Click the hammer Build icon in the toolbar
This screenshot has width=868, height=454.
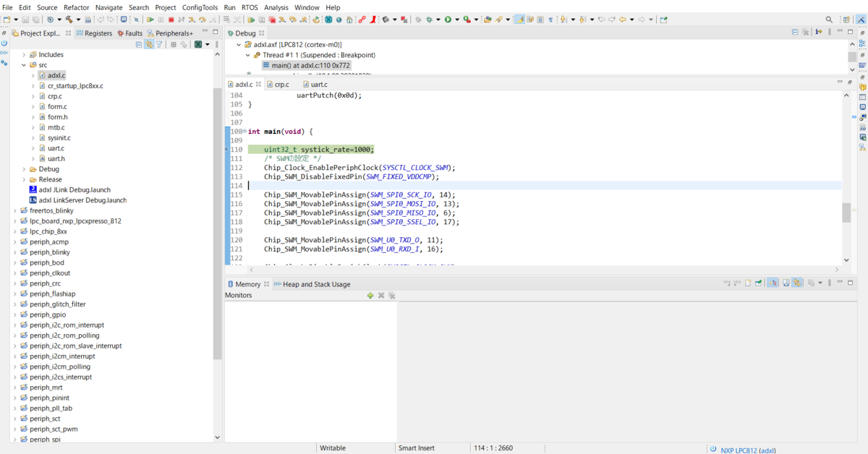tap(69, 20)
